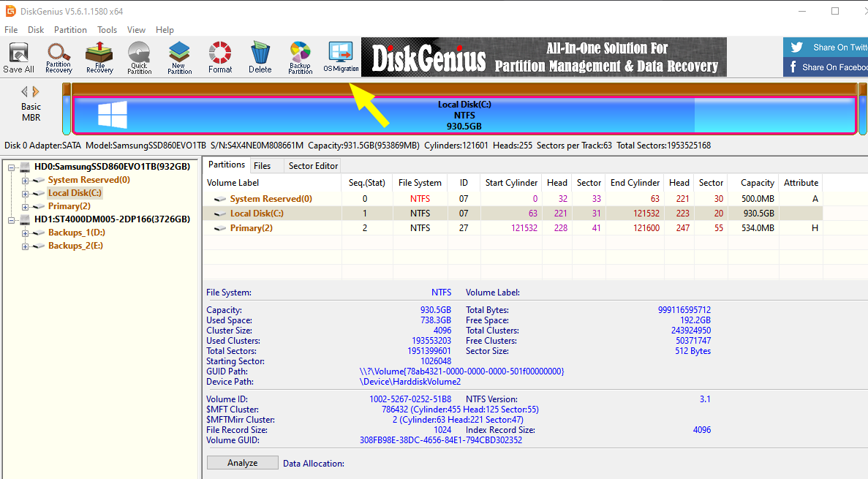Select System Reserved(0) row in partition table
Viewport: 868px width, 479px height.
point(512,199)
